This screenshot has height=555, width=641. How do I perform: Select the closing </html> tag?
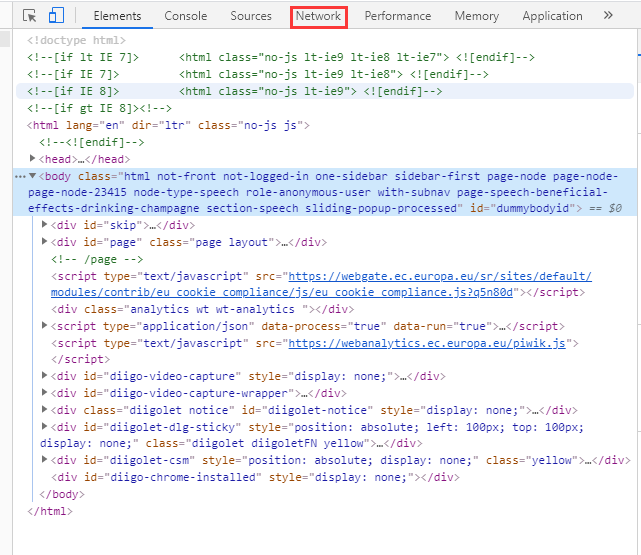pyautogui.click(x=50, y=511)
